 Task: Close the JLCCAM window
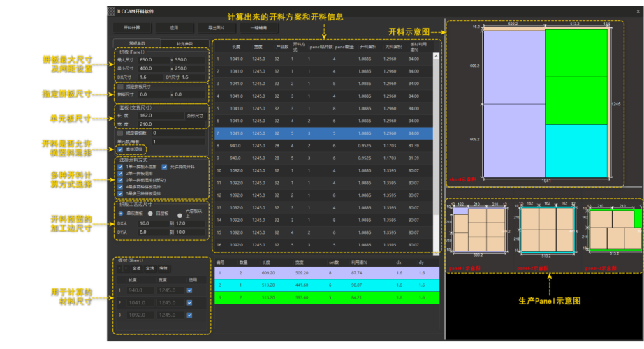[x=638, y=11]
